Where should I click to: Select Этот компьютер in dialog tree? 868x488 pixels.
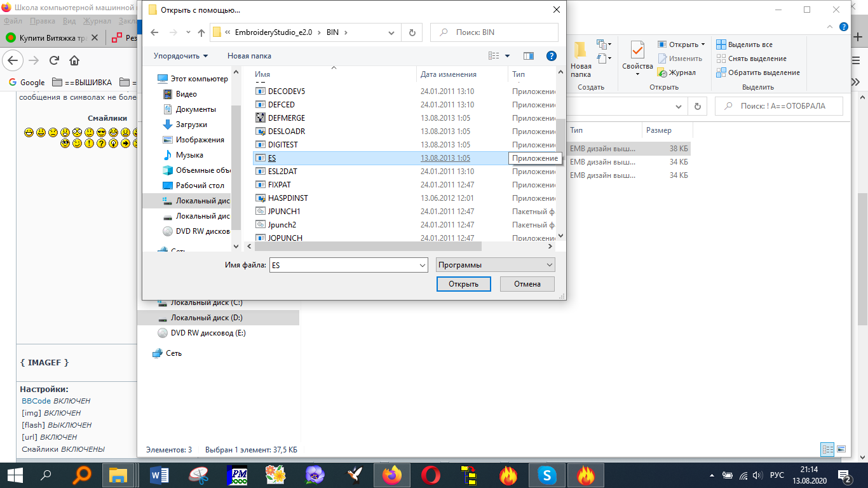[193, 79]
